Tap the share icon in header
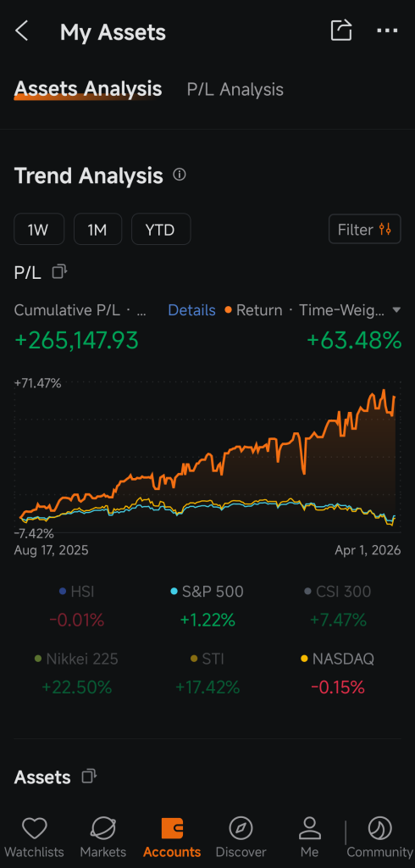This screenshot has height=868, width=415. coord(341,30)
